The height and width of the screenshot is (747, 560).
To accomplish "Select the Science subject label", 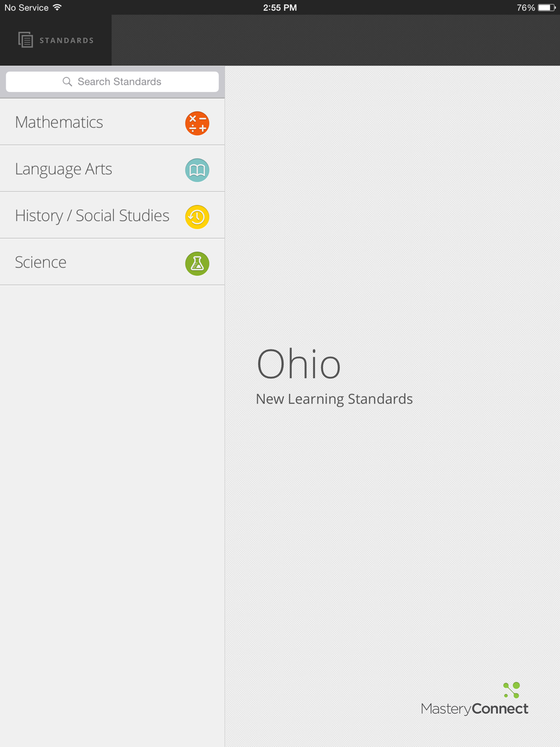I will [x=41, y=262].
